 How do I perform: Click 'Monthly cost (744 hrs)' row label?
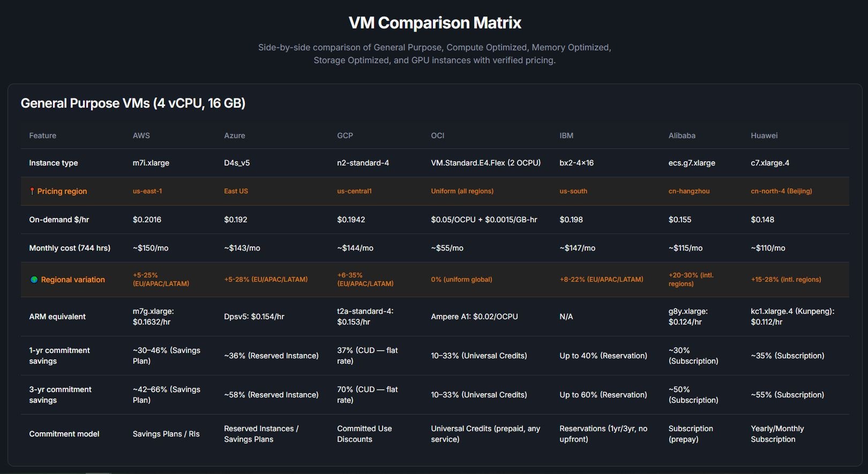[70, 248]
